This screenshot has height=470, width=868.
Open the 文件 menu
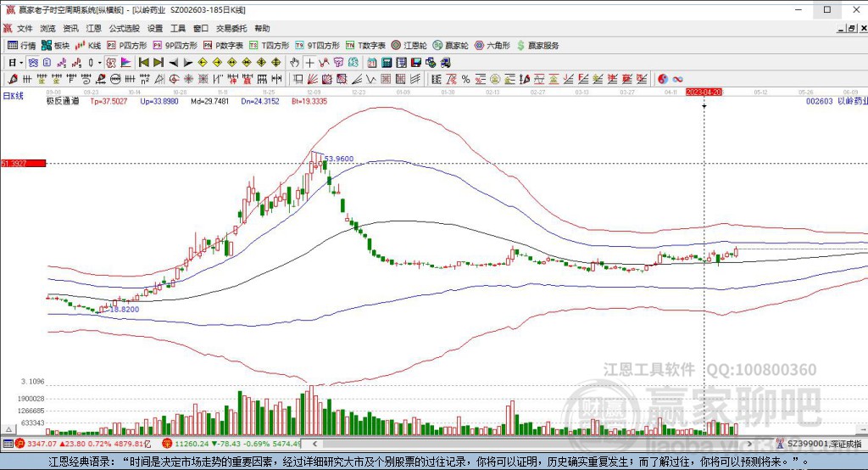coord(25,28)
